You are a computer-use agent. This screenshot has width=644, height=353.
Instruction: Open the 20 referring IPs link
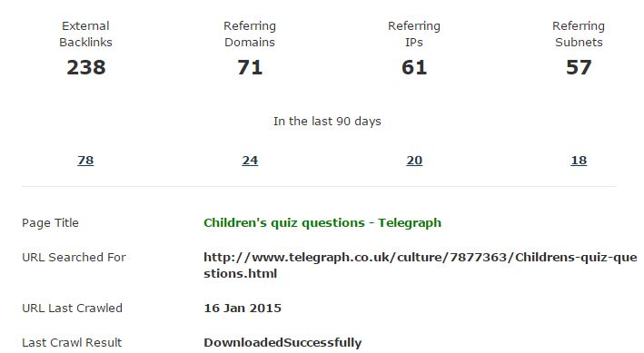click(x=414, y=160)
